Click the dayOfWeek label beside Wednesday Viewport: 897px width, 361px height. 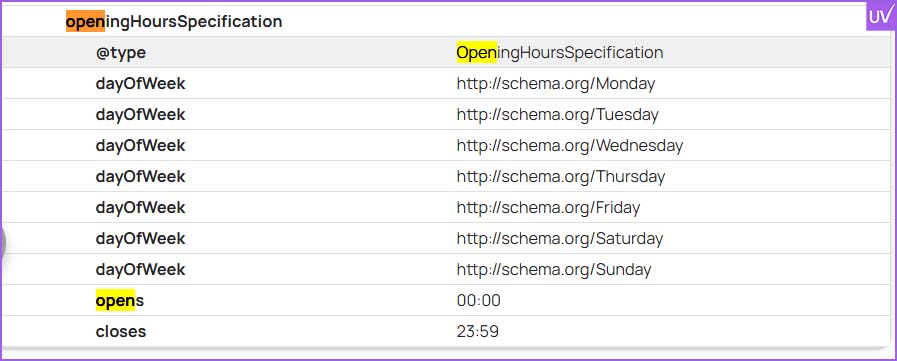point(140,145)
